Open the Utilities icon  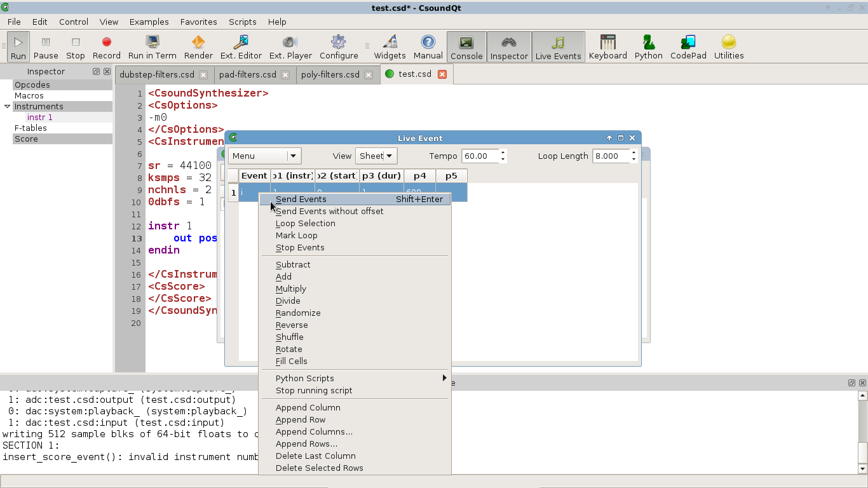coord(729,46)
